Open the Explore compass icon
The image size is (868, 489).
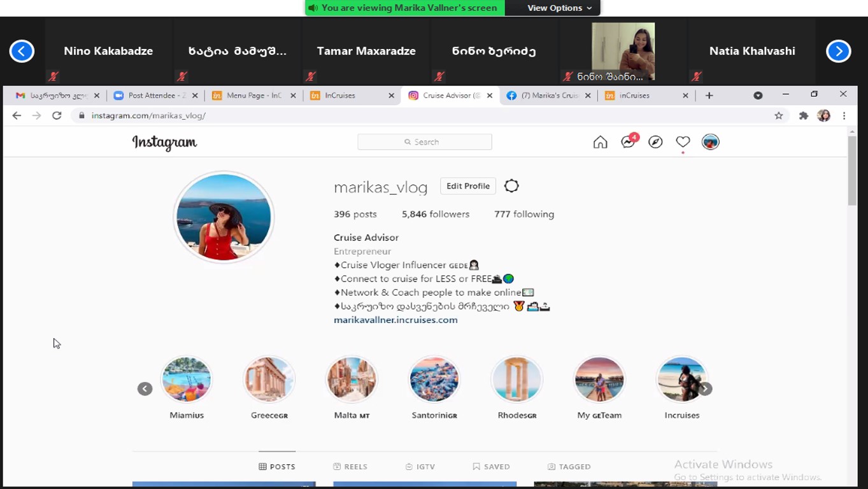(655, 142)
